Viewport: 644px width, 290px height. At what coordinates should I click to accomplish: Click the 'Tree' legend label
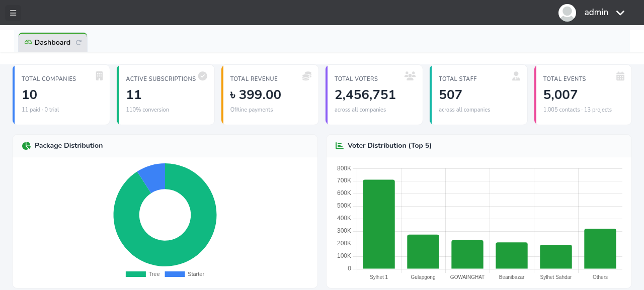(x=154, y=274)
